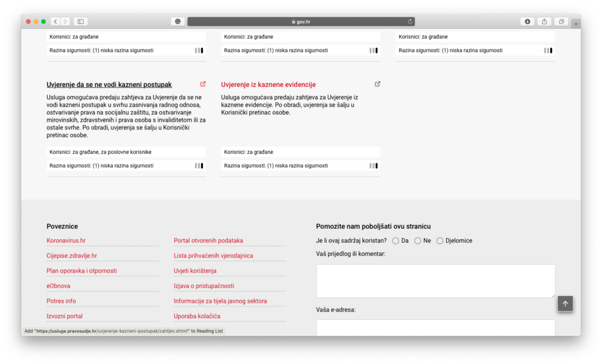
Task: Click external link icon beside kaznene evidencije
Action: click(x=377, y=84)
